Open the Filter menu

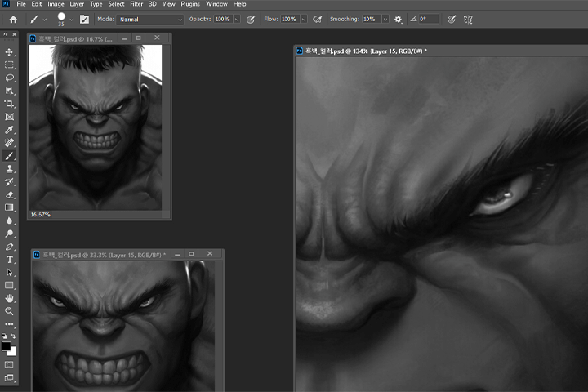[x=136, y=4]
